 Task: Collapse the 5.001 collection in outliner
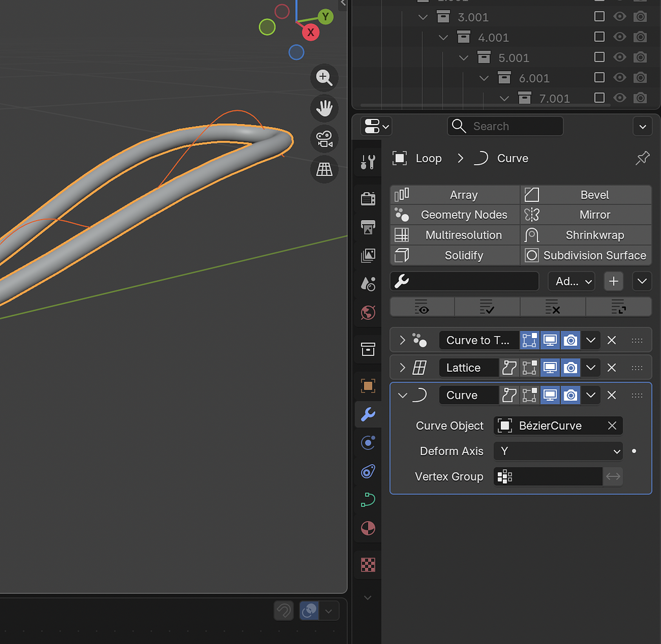coord(463,57)
